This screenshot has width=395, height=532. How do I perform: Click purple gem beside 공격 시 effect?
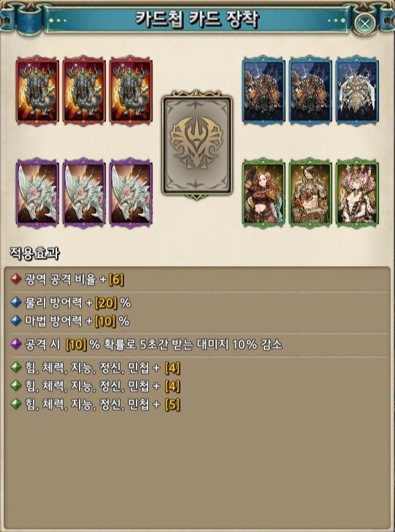click(x=15, y=345)
